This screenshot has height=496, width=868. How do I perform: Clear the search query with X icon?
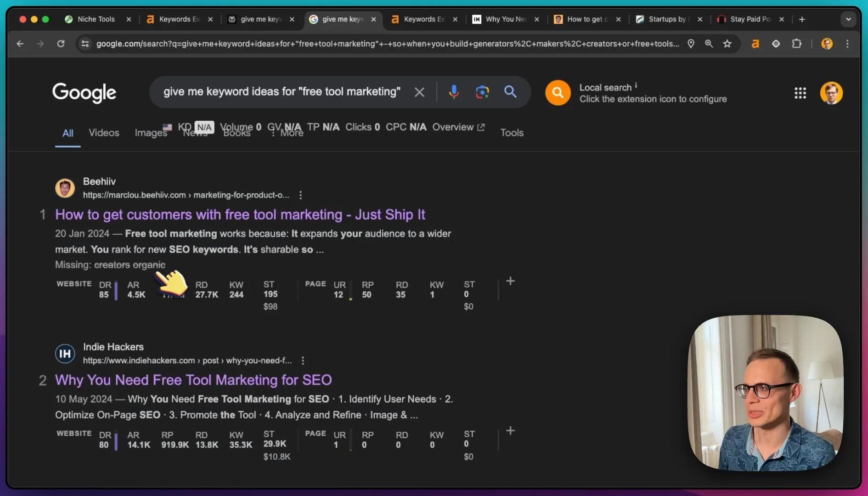tap(419, 92)
